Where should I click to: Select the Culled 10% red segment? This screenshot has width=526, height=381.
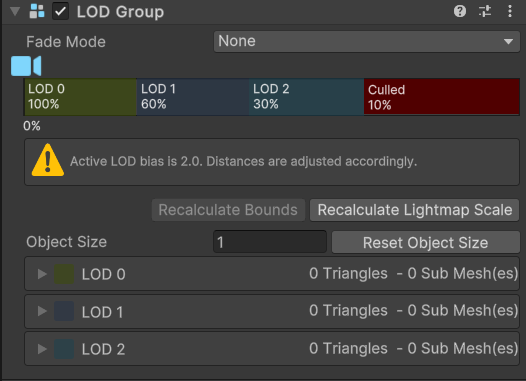coord(441,97)
